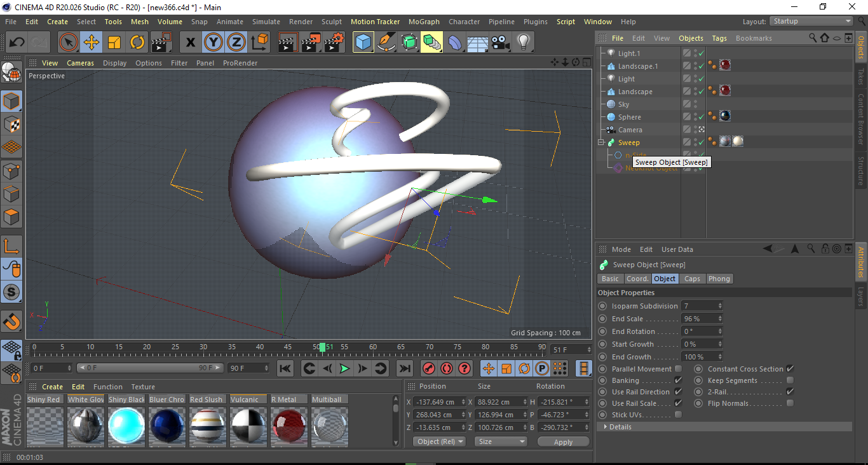Open the Cameras viewport menu
868x465 pixels.
coord(80,63)
